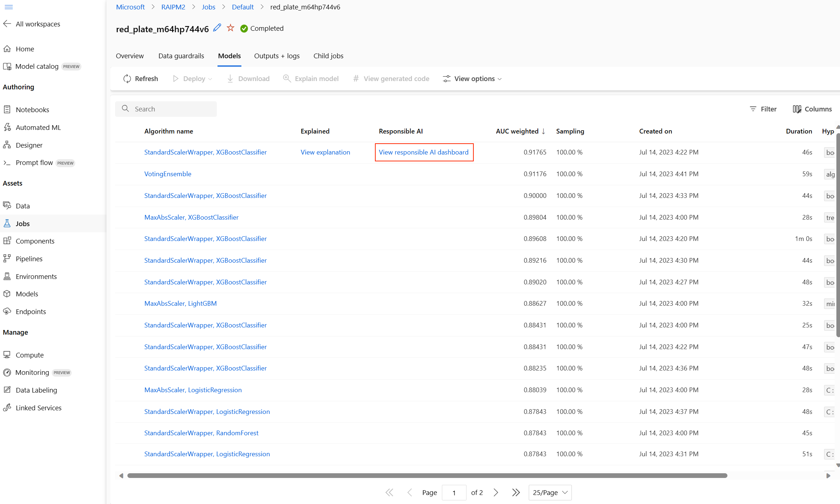840x504 pixels.
Task: Click View responsible AI dashboard link
Action: [423, 152]
